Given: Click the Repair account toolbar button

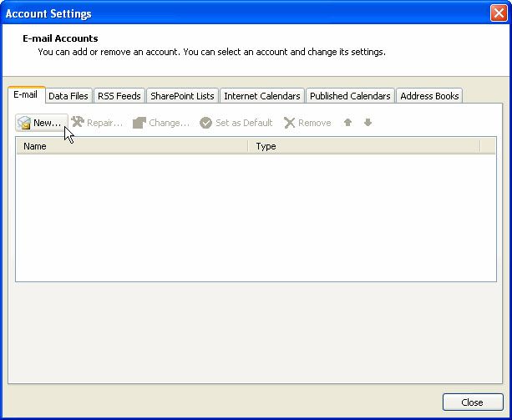Looking at the screenshot, I should pyautogui.click(x=98, y=123).
